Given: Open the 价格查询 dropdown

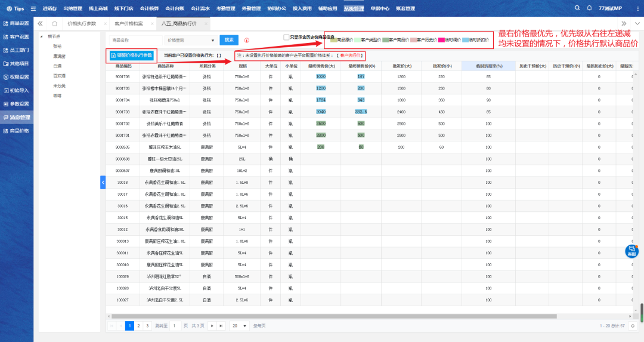Looking at the screenshot, I should tap(190, 40).
